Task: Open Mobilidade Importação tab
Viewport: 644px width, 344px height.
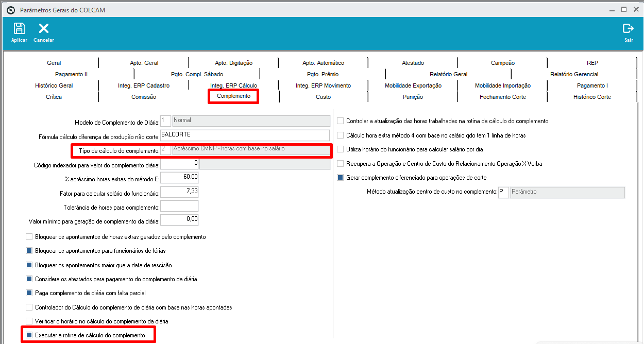Action: point(503,85)
